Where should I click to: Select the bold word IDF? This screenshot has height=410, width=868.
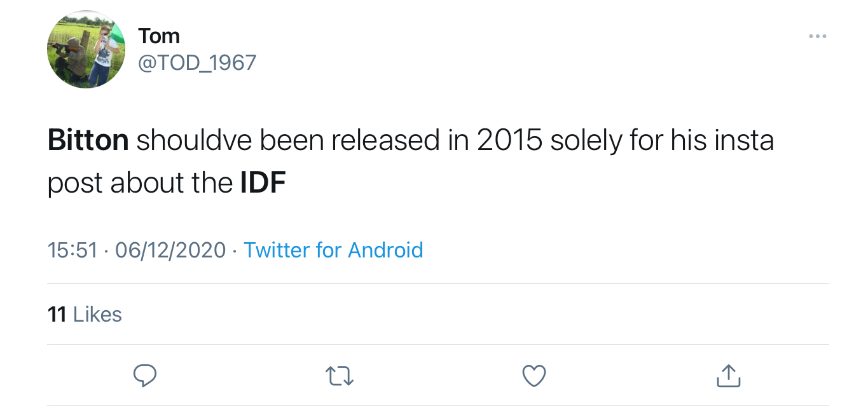[263, 183]
